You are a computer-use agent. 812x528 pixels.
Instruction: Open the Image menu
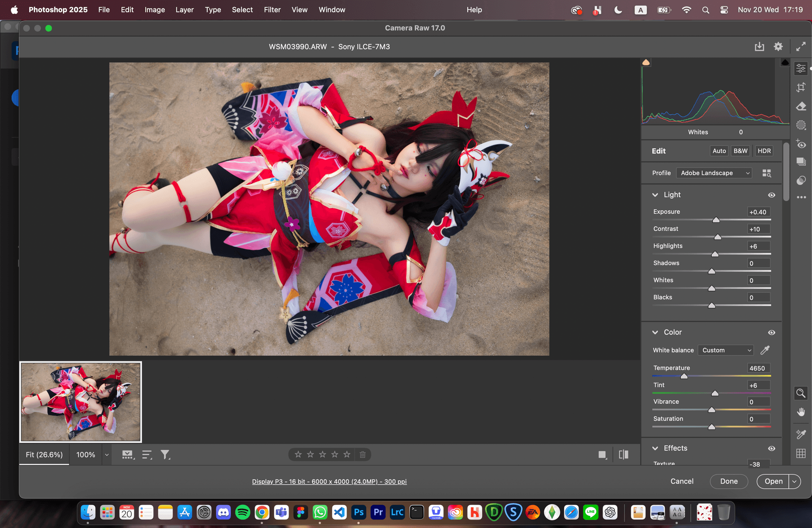155,10
